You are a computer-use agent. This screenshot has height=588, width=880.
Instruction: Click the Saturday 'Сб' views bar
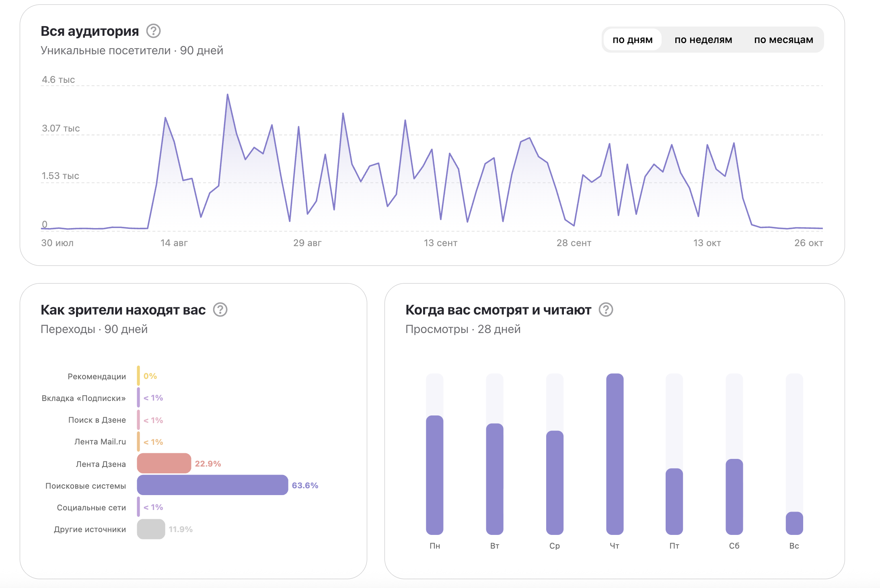click(x=734, y=497)
